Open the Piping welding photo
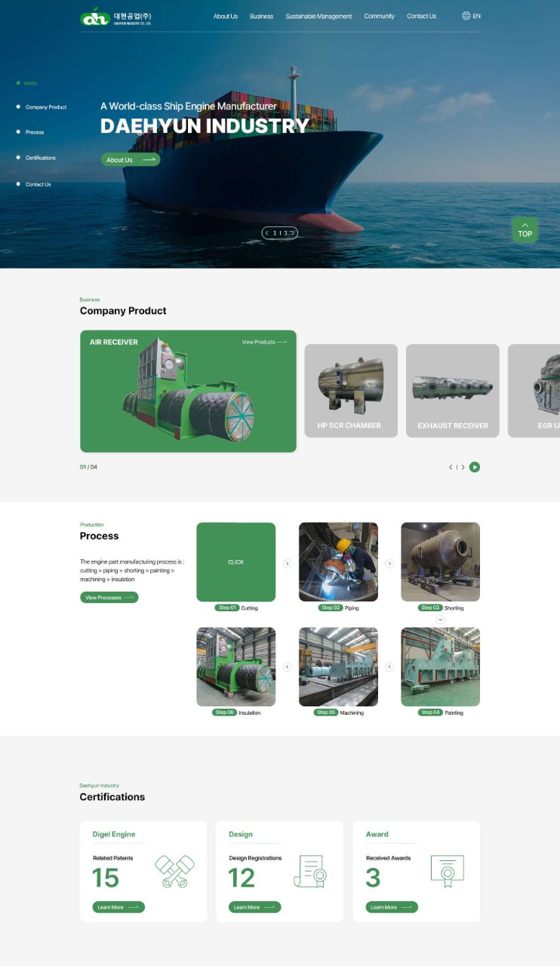 [338, 562]
